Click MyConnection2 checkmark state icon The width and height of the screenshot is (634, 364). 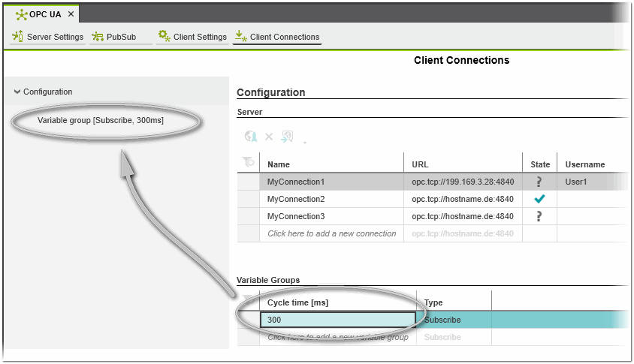click(539, 199)
